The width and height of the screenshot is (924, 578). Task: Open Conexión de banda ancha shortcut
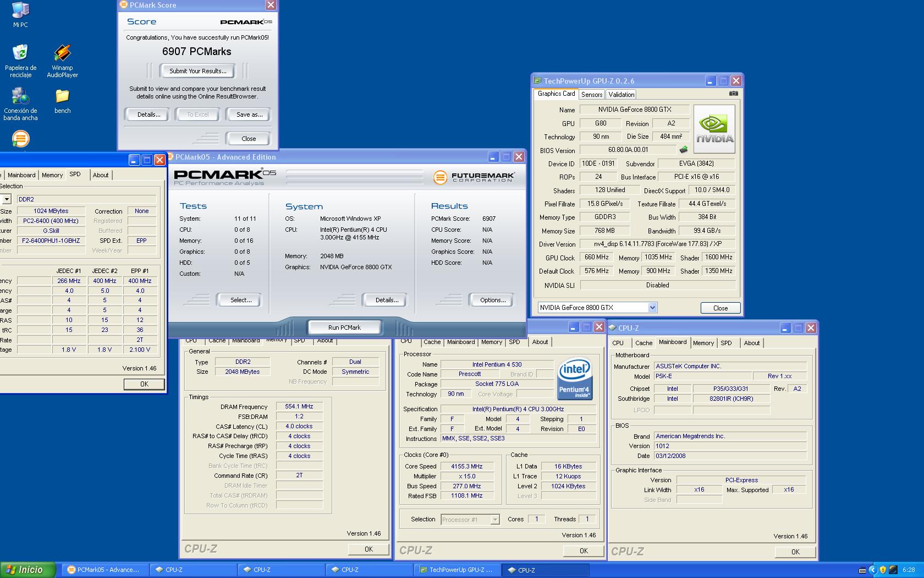point(20,105)
